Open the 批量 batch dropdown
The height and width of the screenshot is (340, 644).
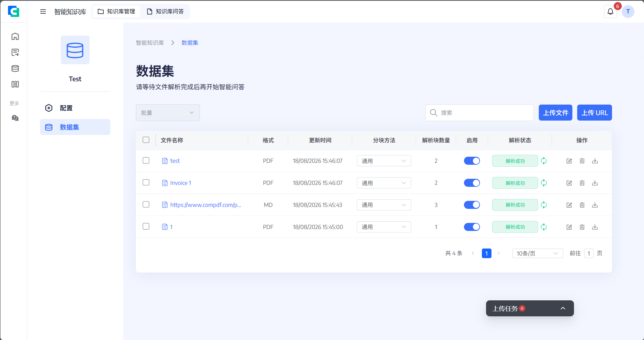[168, 113]
